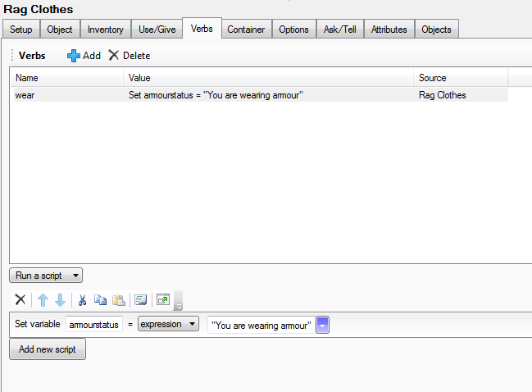Image resolution: width=532 pixels, height=392 pixels.
Task: Move script up with the up arrow
Action: (x=43, y=300)
